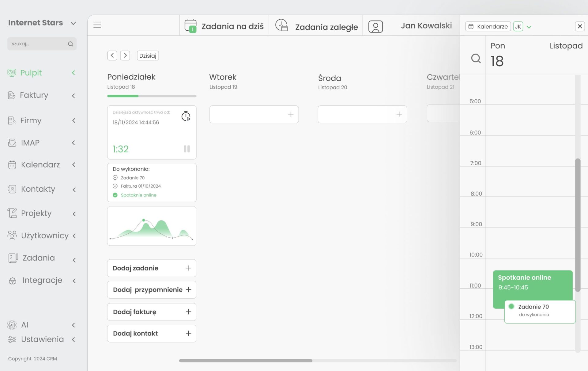The width and height of the screenshot is (588, 371).
Task: Expand the Internet Stars company dropdown
Action: coord(73,23)
